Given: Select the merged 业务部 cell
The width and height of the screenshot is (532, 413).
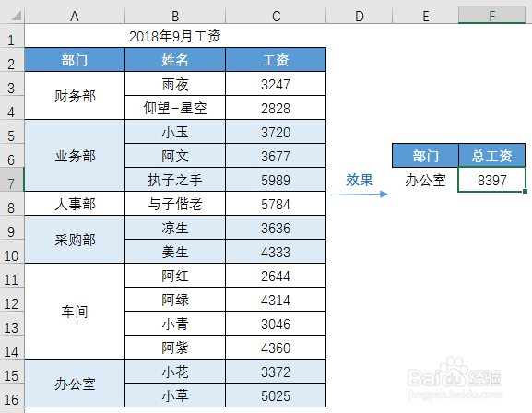Looking at the screenshot, I should [75, 156].
